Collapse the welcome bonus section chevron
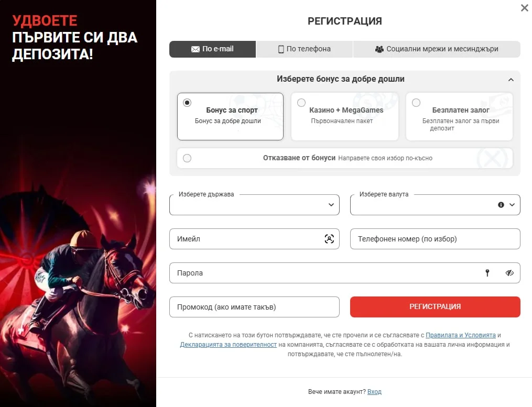 coord(511,80)
